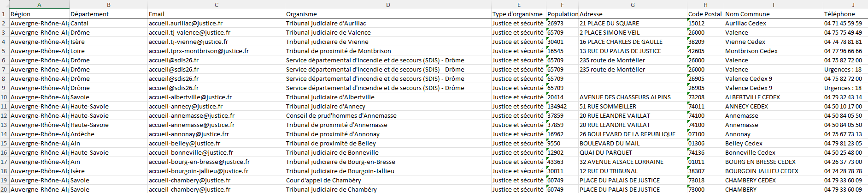868x193 pixels.
Task: Select address '2 PLACE SIMONE VEIL'
Action: coord(633,32)
